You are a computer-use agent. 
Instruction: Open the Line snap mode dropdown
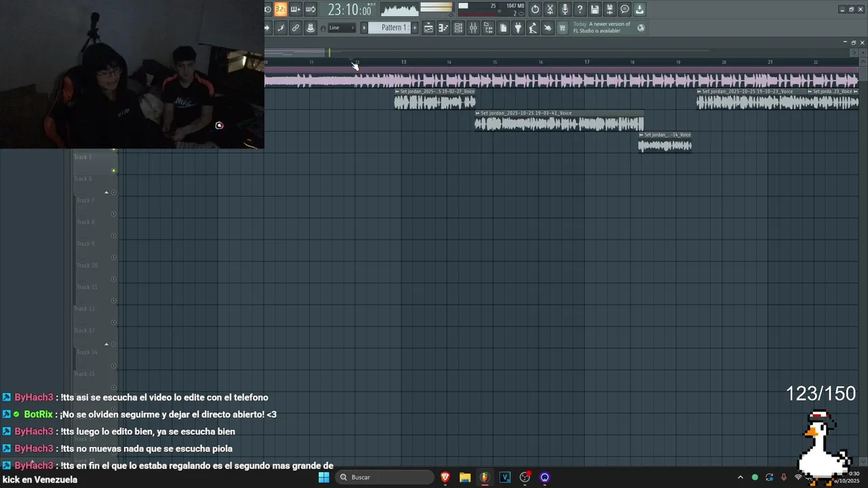coord(342,28)
